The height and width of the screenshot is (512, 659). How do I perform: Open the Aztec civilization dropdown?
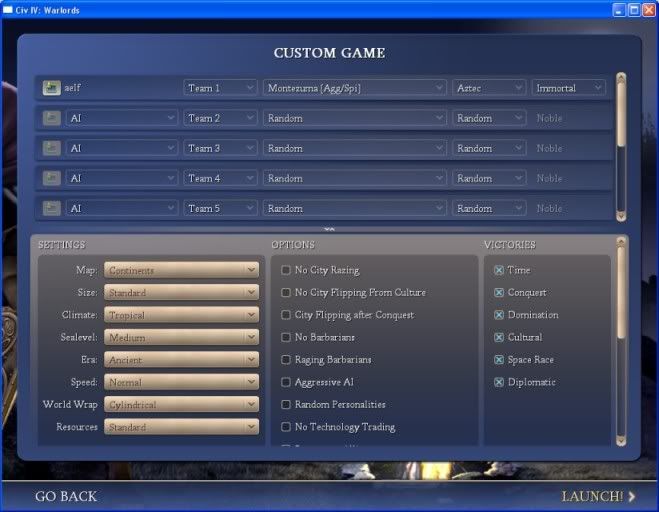point(489,88)
